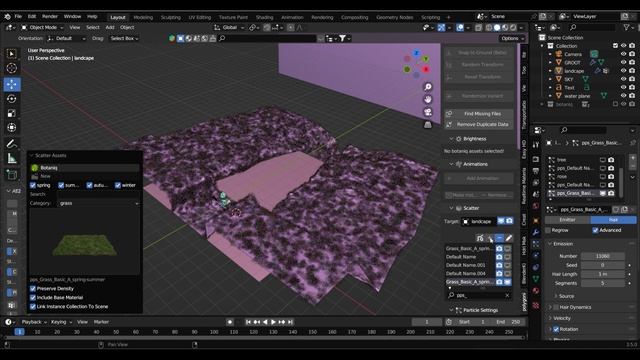Open the Tool properties tab

click(x=536, y=144)
